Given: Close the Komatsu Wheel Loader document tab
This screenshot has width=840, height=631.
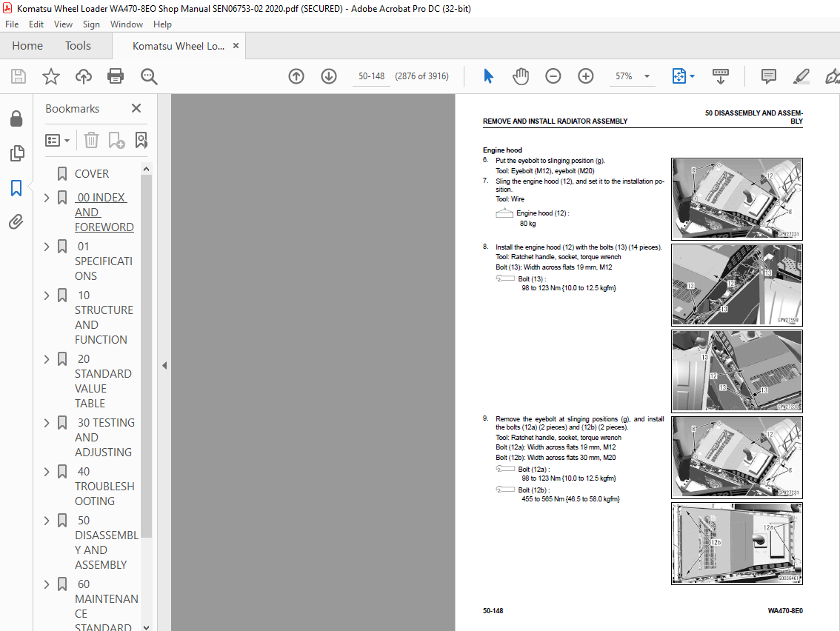Looking at the screenshot, I should [236, 45].
